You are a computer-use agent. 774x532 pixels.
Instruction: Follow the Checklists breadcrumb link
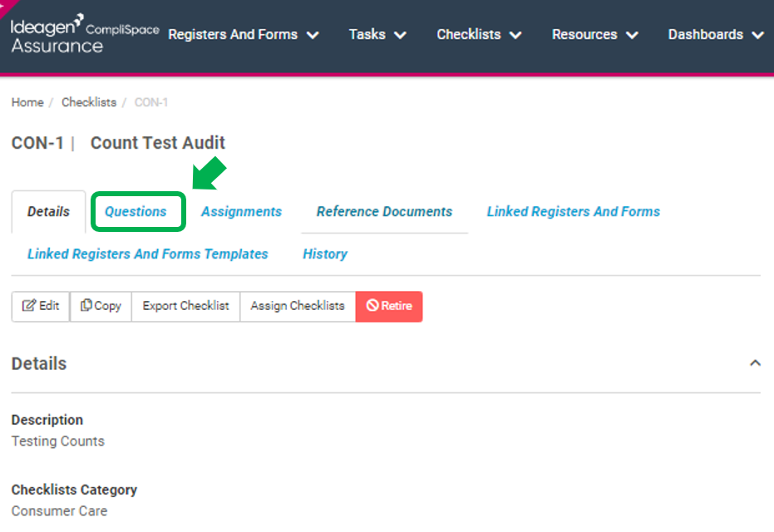(x=89, y=102)
